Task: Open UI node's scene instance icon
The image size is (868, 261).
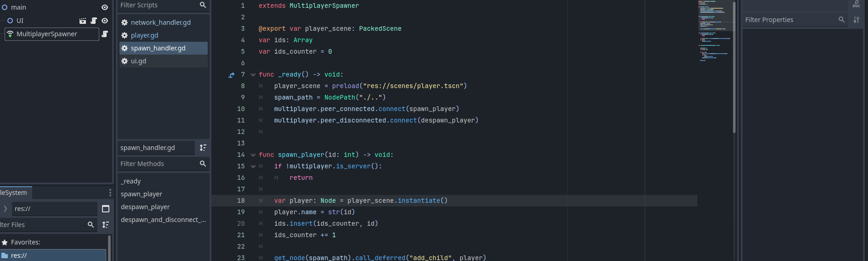Action: click(83, 21)
